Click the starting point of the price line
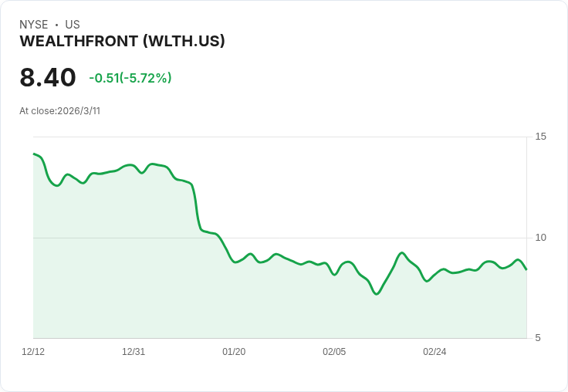This screenshot has width=568, height=392. coord(34,154)
